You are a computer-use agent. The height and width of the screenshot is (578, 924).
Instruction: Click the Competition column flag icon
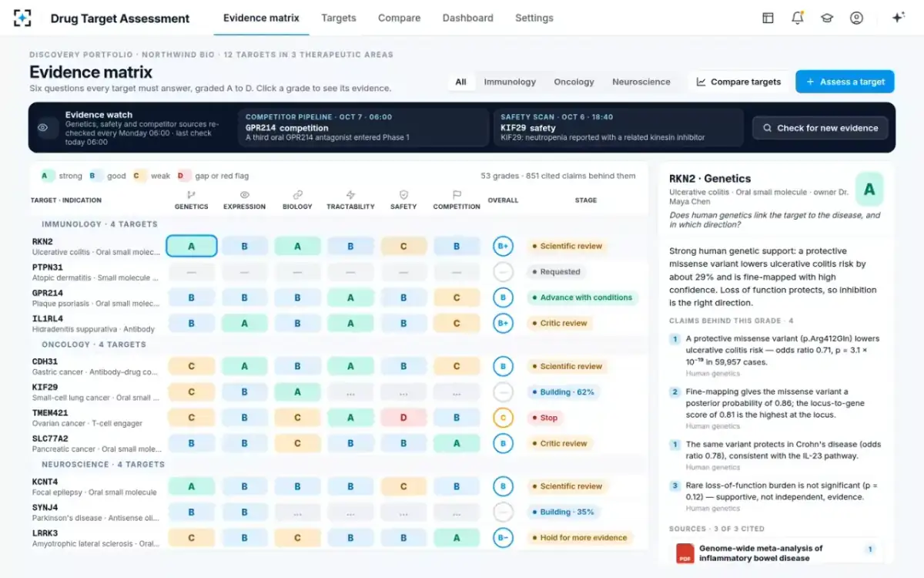(x=457, y=195)
